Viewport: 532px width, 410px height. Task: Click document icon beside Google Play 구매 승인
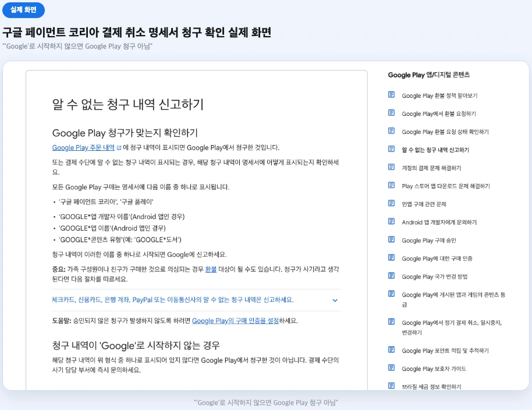click(391, 239)
